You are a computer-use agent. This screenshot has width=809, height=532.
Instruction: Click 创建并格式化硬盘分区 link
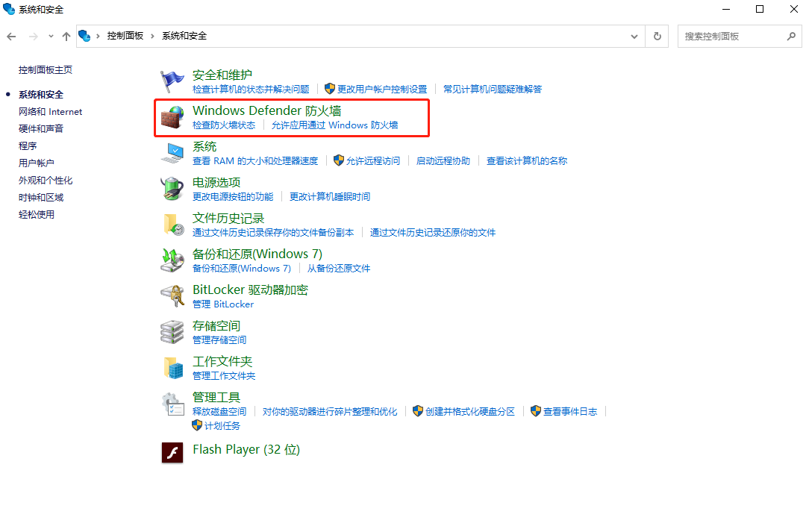pos(470,411)
